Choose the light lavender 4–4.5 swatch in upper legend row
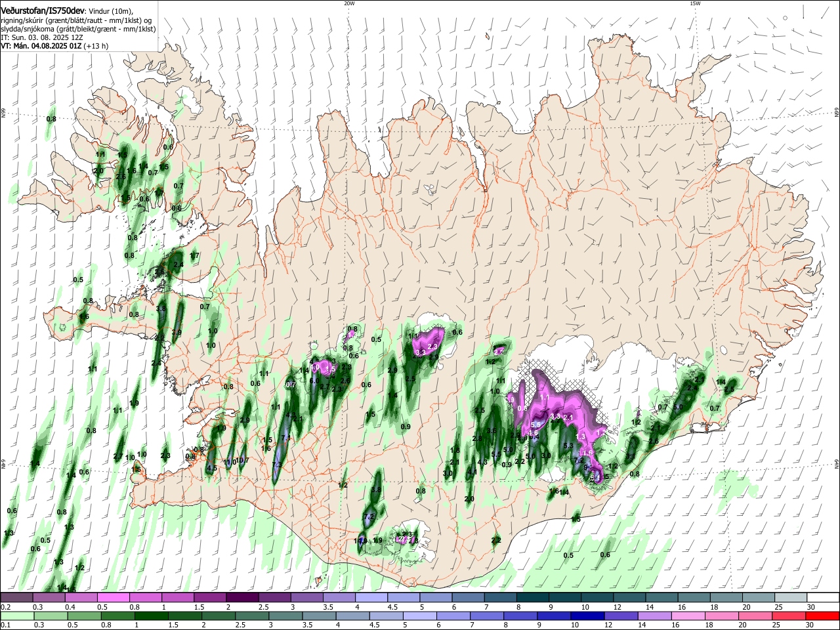The image size is (840, 630). pos(371,597)
